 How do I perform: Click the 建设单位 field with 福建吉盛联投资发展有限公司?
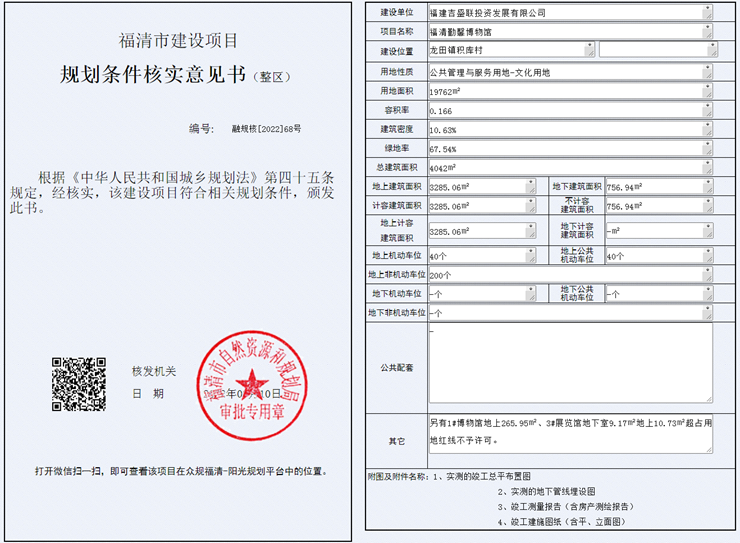point(570,13)
